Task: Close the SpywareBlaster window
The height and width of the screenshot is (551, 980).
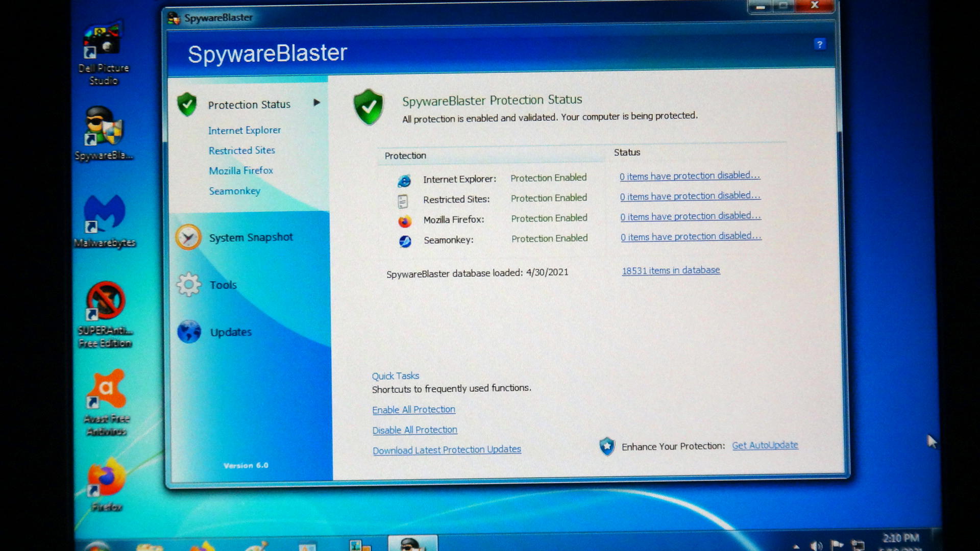Action: pos(815,5)
